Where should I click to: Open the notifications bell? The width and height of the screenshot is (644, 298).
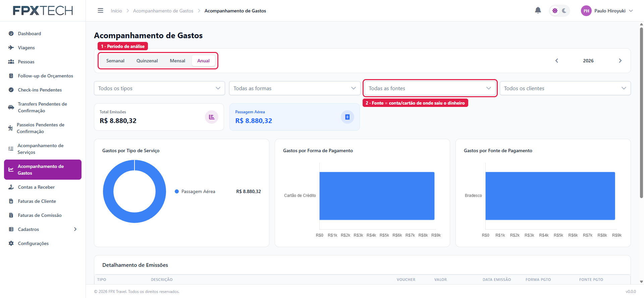538,10
